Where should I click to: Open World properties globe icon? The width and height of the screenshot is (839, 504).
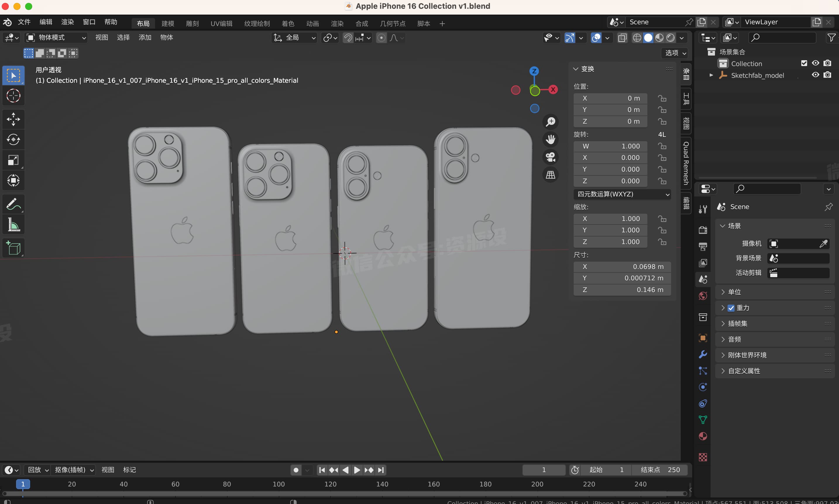[703, 296]
